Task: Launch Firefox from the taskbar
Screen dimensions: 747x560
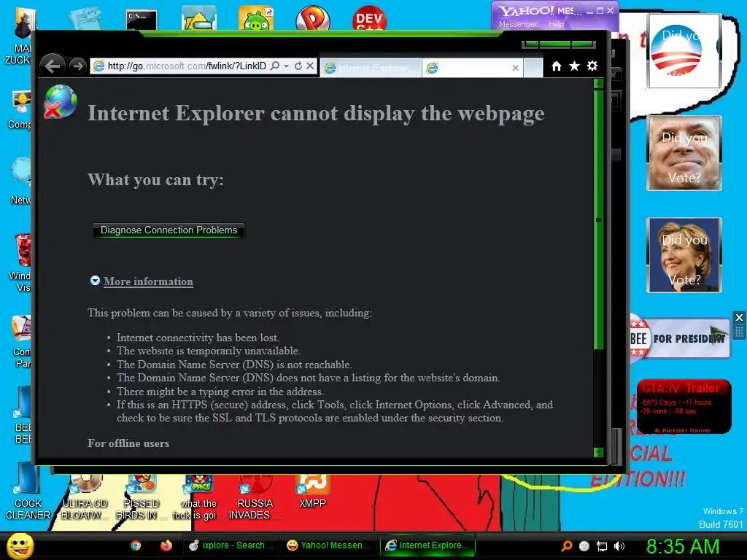Action: coord(166,545)
